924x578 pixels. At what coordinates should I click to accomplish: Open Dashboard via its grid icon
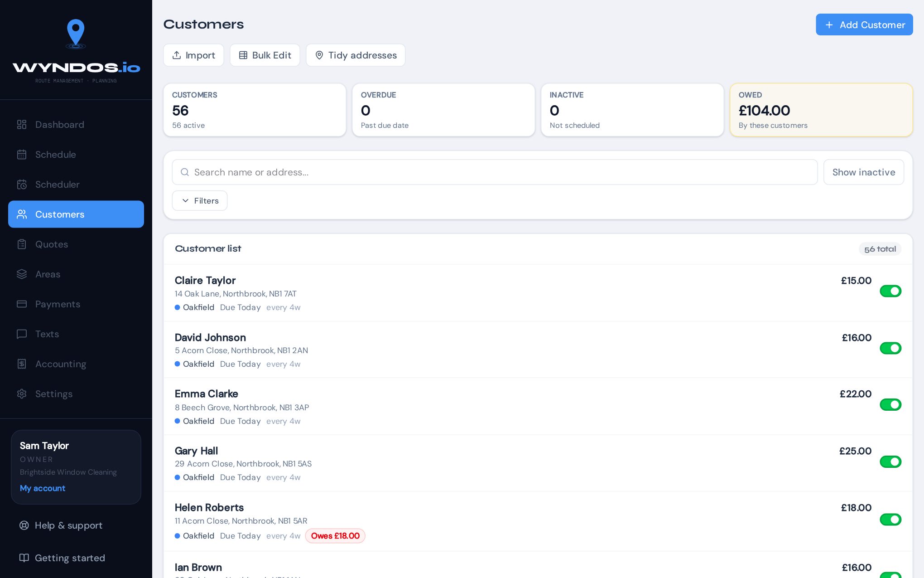pyautogui.click(x=22, y=125)
